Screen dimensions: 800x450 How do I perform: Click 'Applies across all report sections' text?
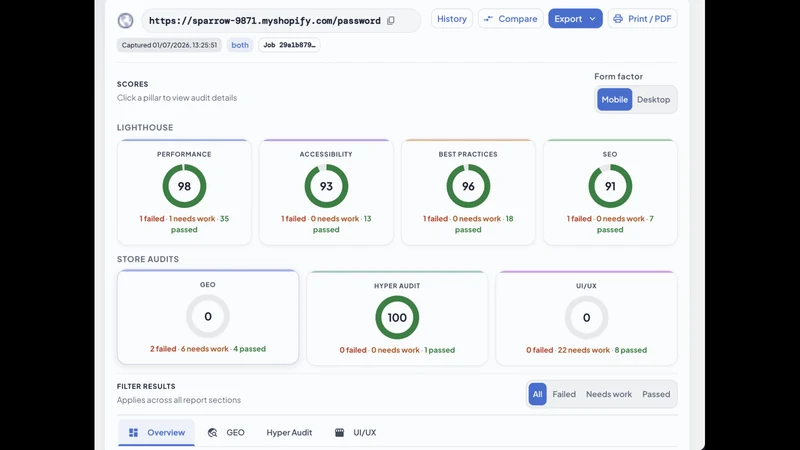pos(179,400)
